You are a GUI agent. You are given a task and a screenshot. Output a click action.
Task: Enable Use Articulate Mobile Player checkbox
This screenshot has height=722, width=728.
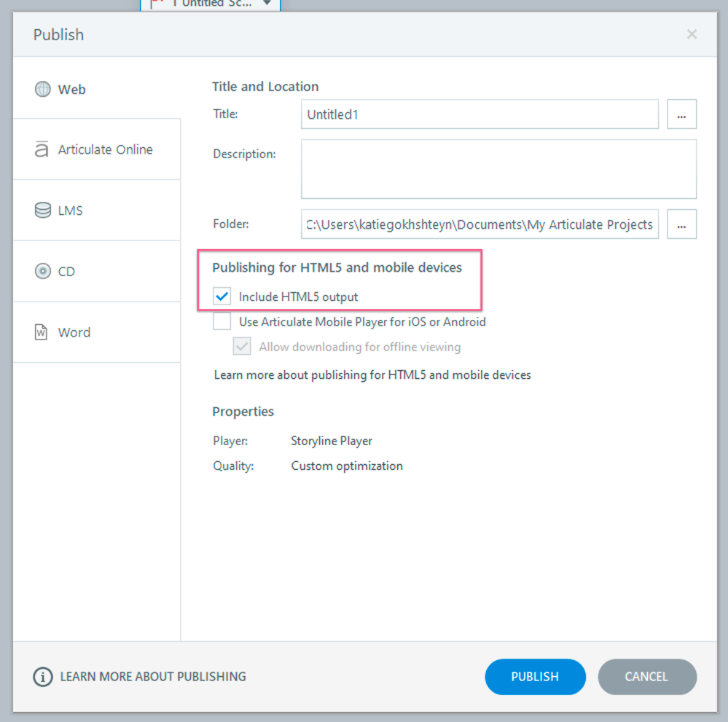pyautogui.click(x=222, y=321)
